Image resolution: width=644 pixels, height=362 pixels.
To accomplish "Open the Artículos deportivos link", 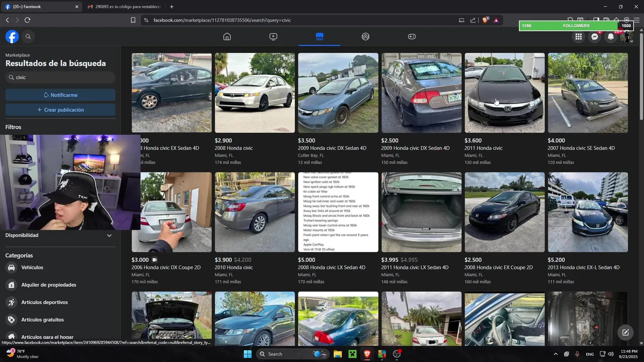I will pos(44,302).
